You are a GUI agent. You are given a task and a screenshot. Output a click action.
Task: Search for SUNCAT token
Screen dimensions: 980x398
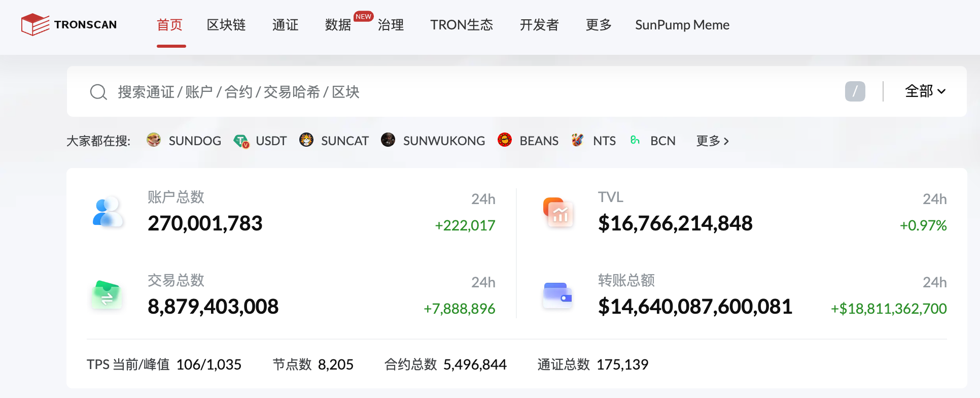345,141
